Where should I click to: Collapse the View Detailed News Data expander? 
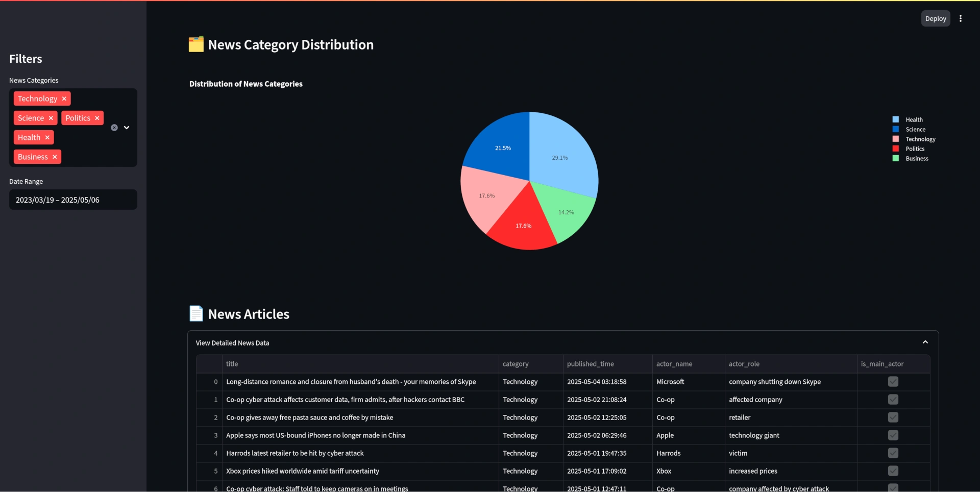tap(925, 342)
